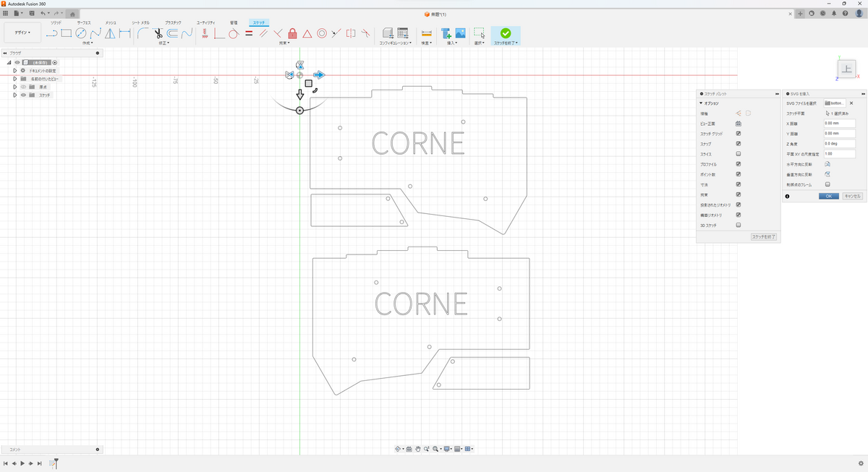Toggle visibility eye of the Sketches folder
Image resolution: width=868 pixels, height=472 pixels.
[x=23, y=95]
